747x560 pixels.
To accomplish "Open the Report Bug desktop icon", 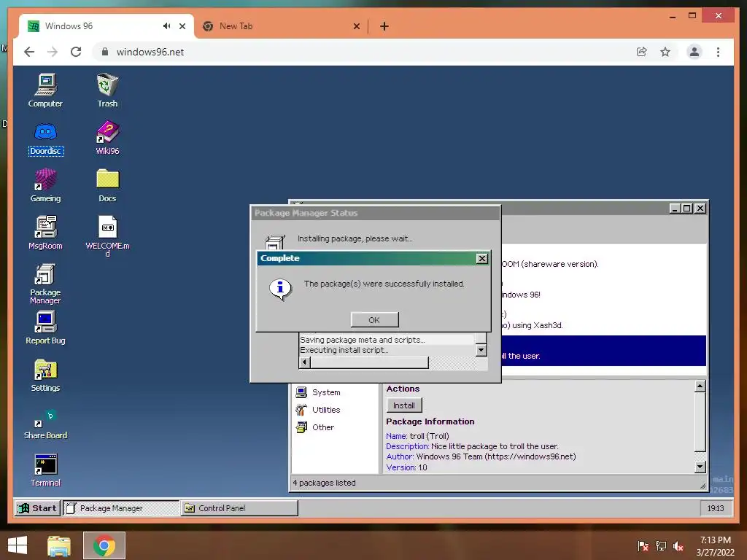I will [x=45, y=327].
